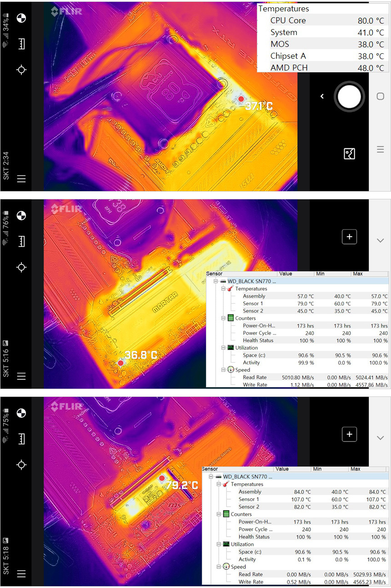
Task: Tap the crosshair icon in the bottom screenshot
Action: tap(21, 464)
